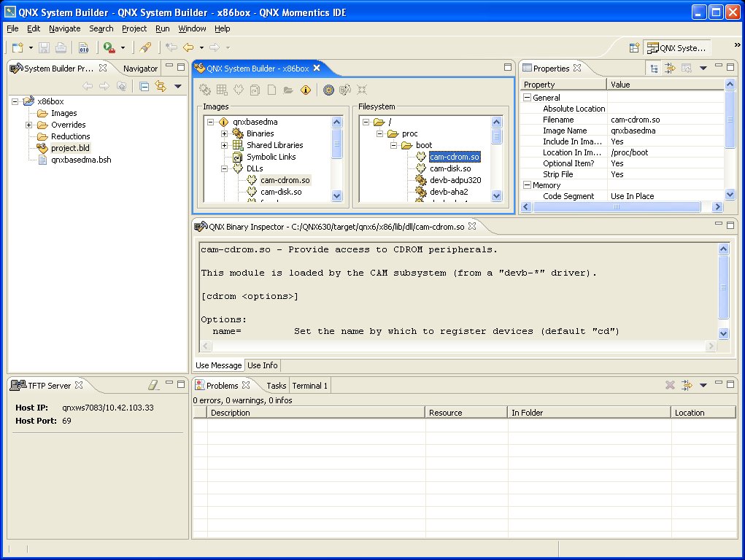The image size is (745, 560).
Task: Click the green Run launch icon
Action: click(109, 47)
